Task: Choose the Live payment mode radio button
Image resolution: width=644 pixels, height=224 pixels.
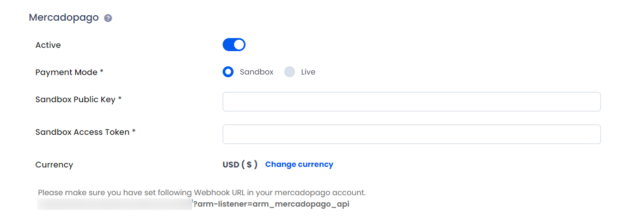Action: 290,72
